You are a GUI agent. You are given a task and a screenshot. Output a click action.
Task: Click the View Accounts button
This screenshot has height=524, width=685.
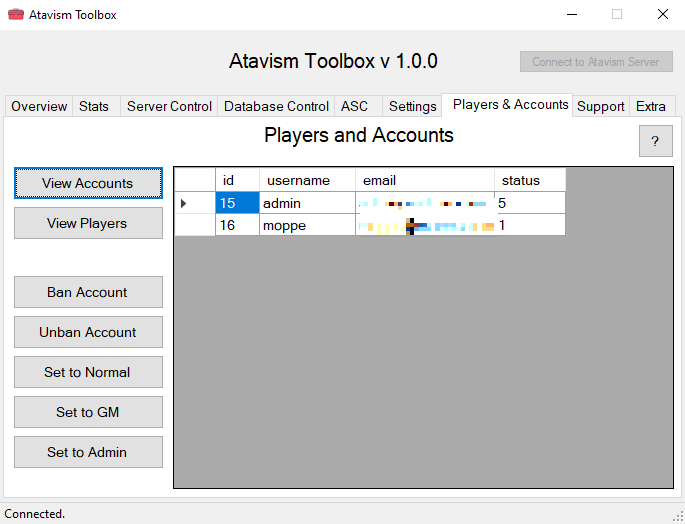pyautogui.click(x=88, y=183)
